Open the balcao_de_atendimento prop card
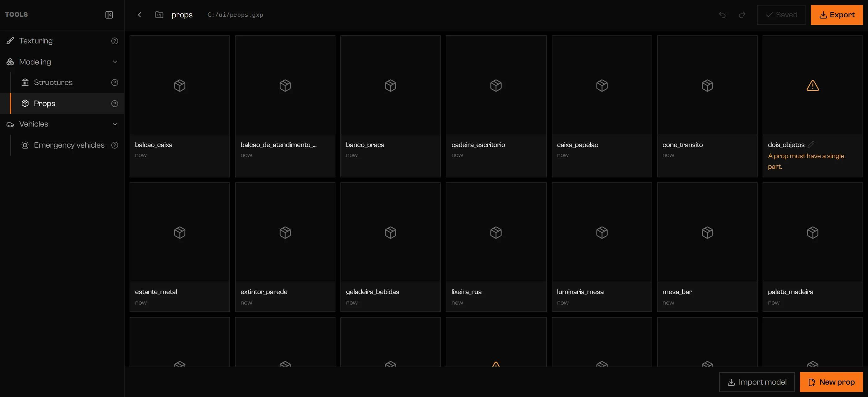The height and width of the screenshot is (397, 868). (x=285, y=106)
